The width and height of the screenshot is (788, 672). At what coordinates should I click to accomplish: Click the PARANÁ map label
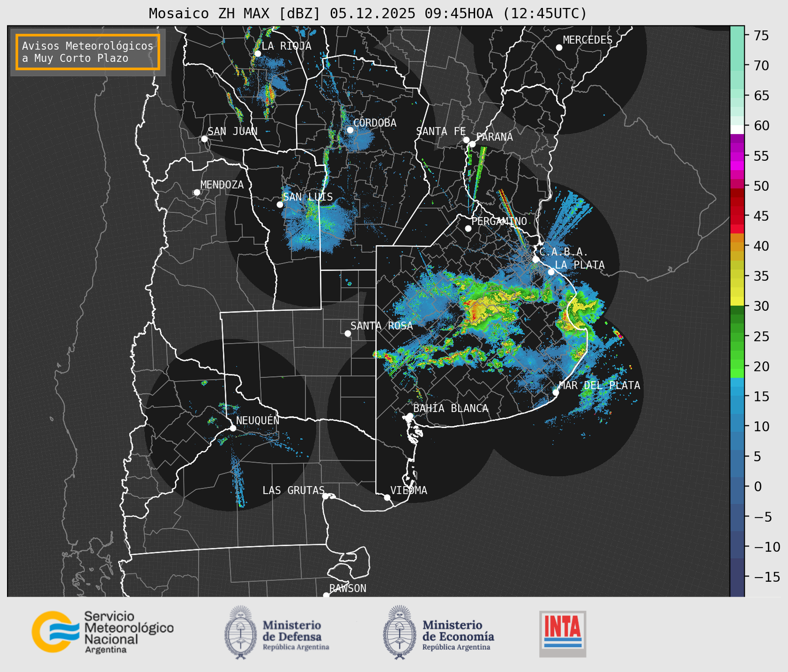494,136
